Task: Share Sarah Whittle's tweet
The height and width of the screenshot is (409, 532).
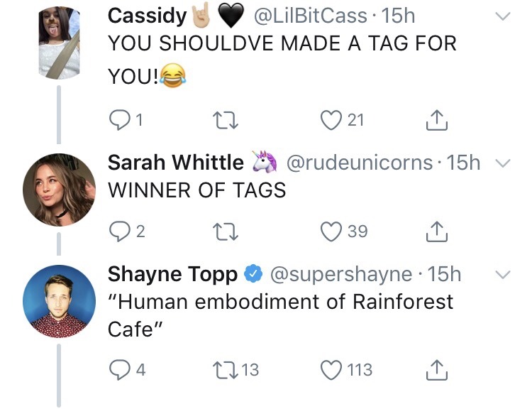Action: pos(434,231)
